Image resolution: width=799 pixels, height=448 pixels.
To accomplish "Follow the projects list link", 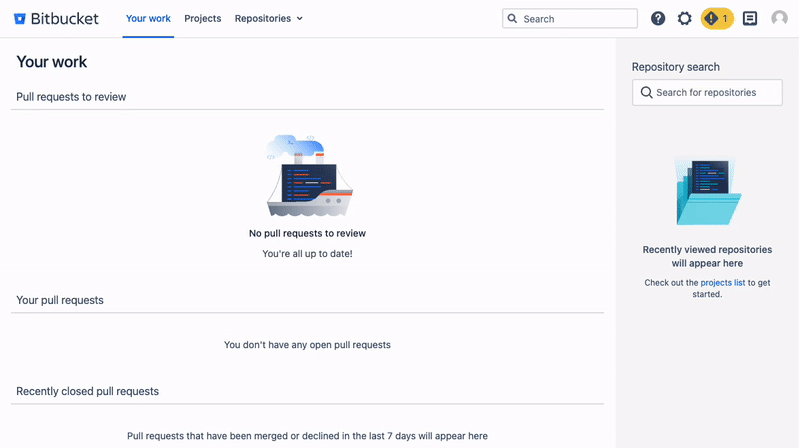I will (722, 283).
